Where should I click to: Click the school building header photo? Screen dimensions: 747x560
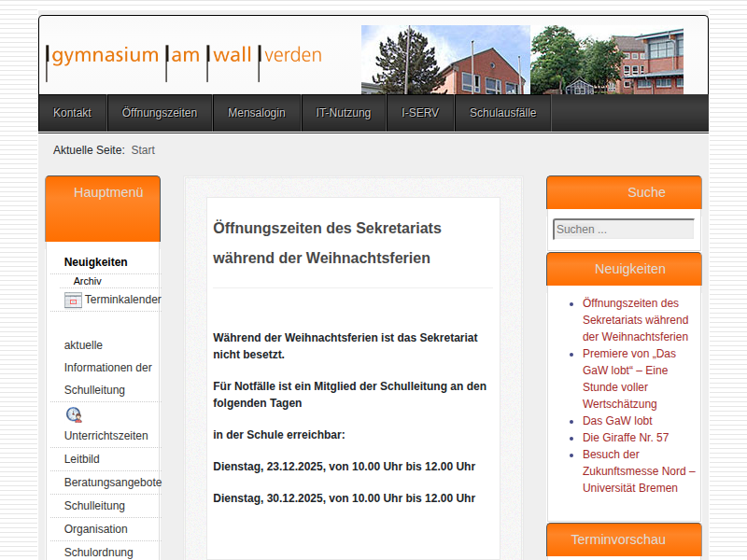(x=522, y=60)
